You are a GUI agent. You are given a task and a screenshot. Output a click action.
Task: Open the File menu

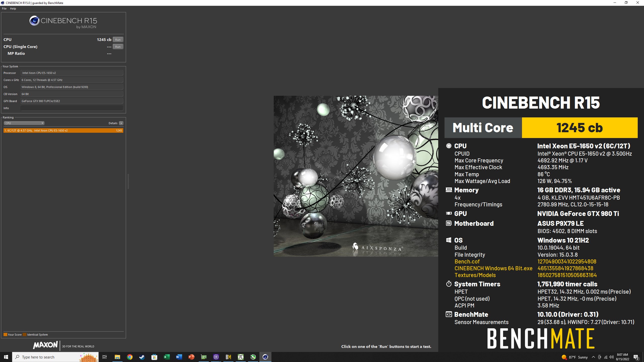click(x=4, y=9)
